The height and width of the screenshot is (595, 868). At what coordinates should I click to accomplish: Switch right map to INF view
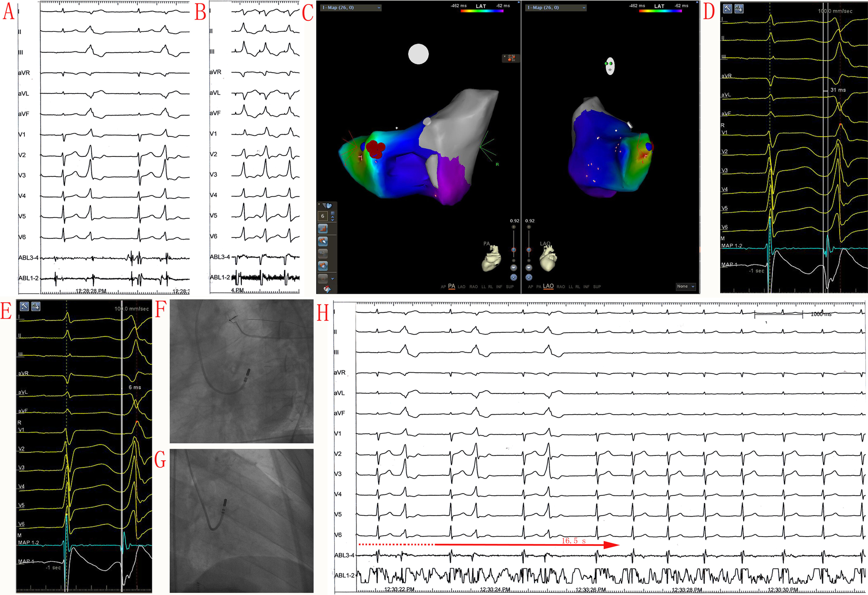click(586, 287)
